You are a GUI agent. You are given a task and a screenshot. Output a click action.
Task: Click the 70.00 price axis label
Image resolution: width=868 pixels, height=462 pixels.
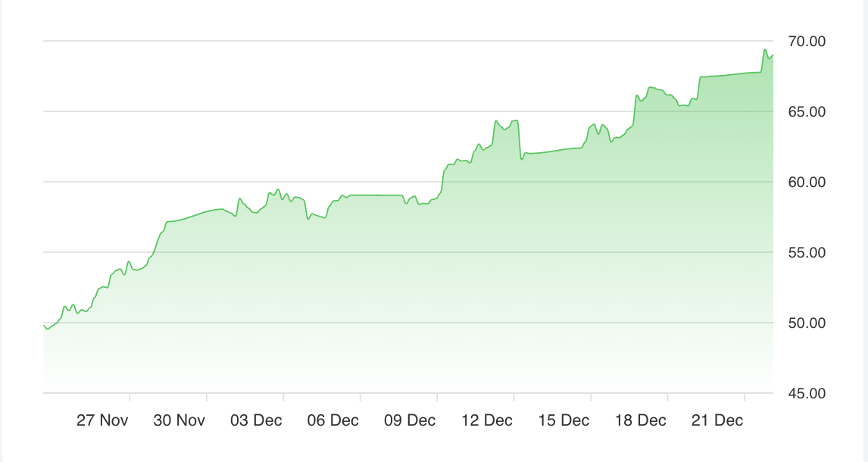click(806, 42)
